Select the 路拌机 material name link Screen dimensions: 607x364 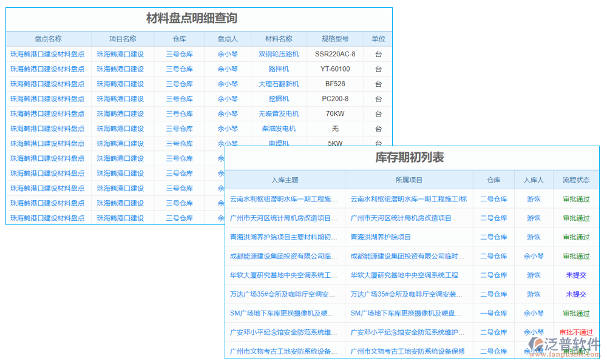click(x=279, y=69)
